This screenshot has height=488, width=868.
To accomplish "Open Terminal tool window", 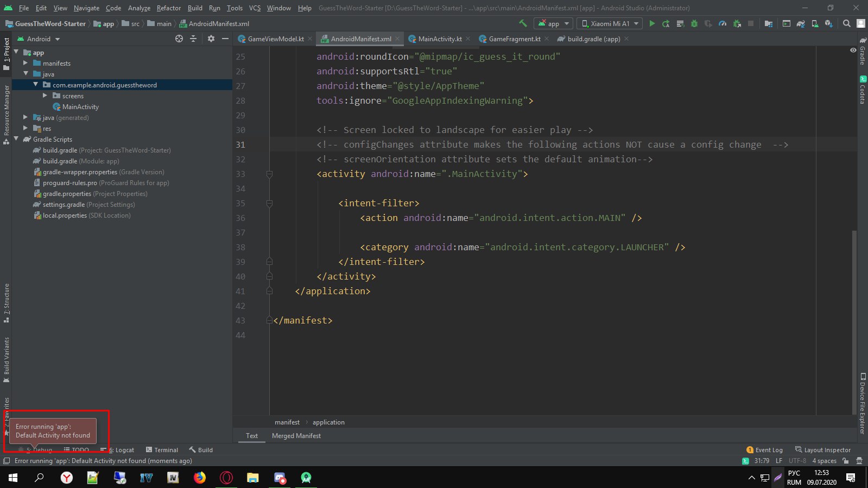I will (x=162, y=450).
